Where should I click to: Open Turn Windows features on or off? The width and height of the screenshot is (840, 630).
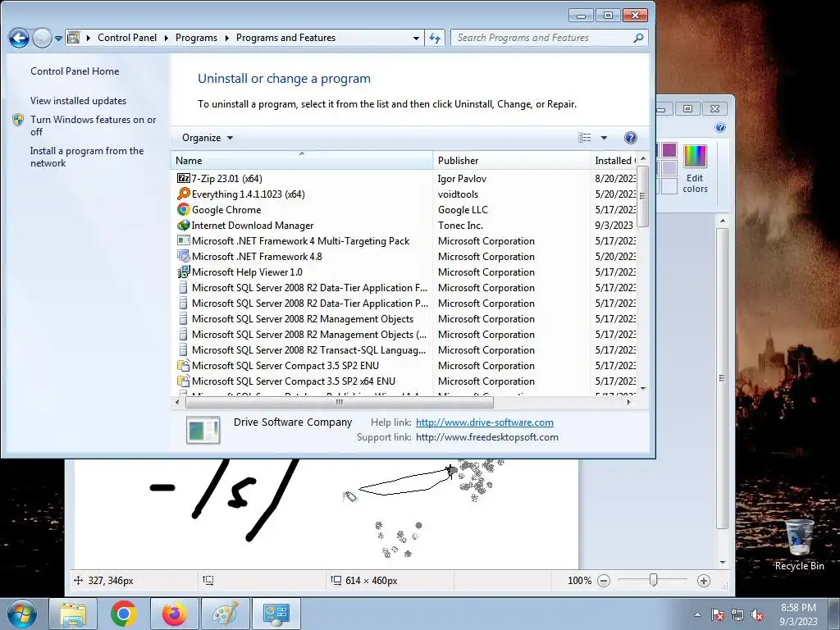pyautogui.click(x=94, y=126)
